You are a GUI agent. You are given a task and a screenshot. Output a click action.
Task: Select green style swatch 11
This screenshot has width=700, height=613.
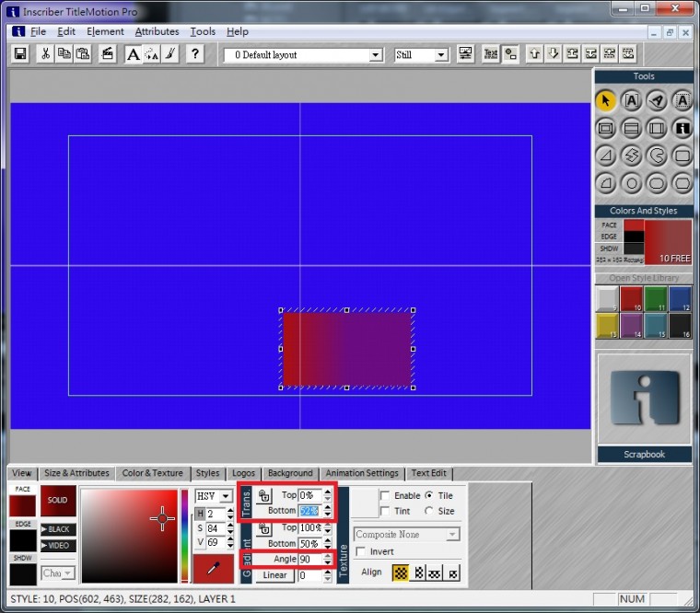coord(656,298)
